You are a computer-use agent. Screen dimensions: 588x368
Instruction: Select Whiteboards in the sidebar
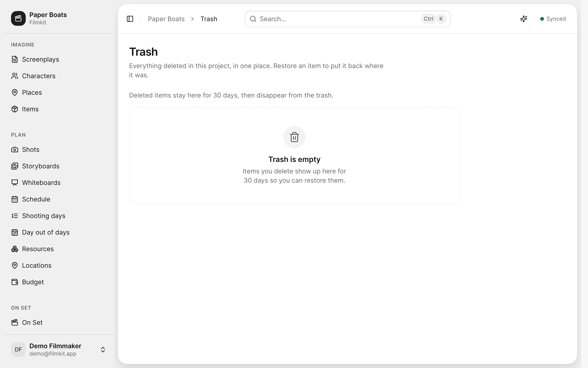(x=59, y=183)
